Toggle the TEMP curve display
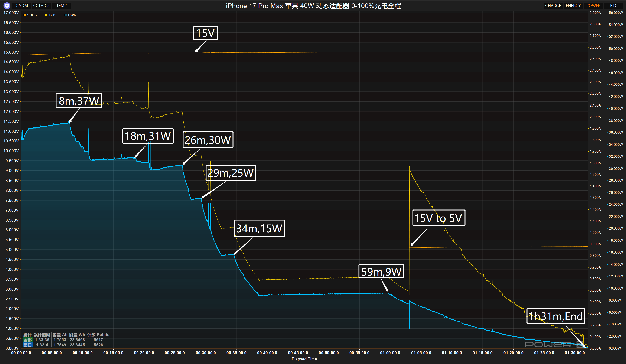This screenshot has height=364, width=626. click(x=61, y=6)
